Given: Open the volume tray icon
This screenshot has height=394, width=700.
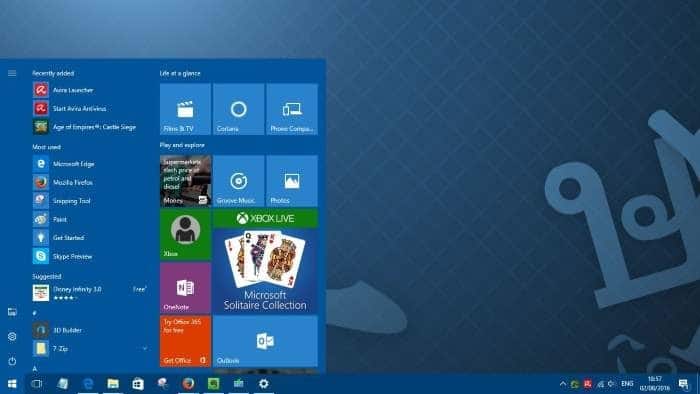Looking at the screenshot, I should 612,384.
